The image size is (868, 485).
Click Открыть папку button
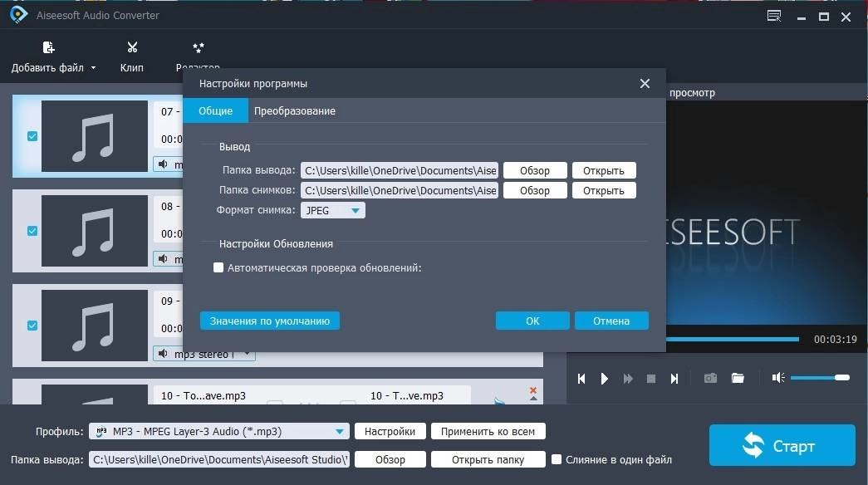point(488,459)
